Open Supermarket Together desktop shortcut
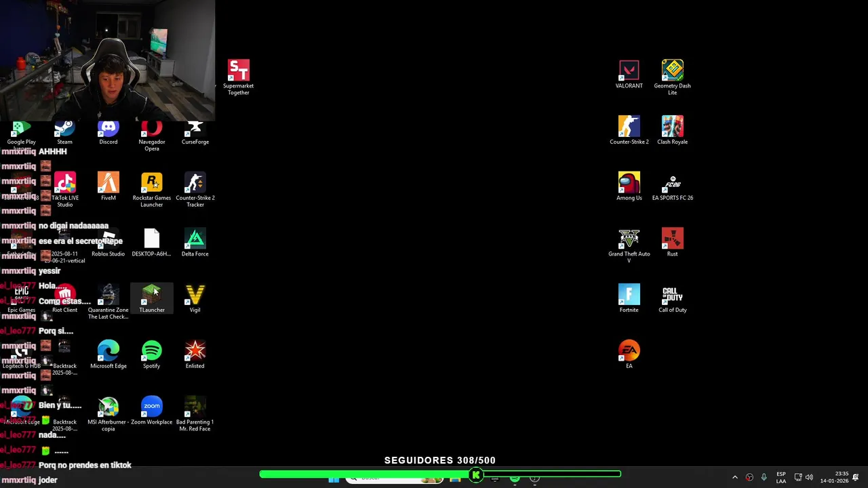868x488 pixels. click(x=238, y=77)
